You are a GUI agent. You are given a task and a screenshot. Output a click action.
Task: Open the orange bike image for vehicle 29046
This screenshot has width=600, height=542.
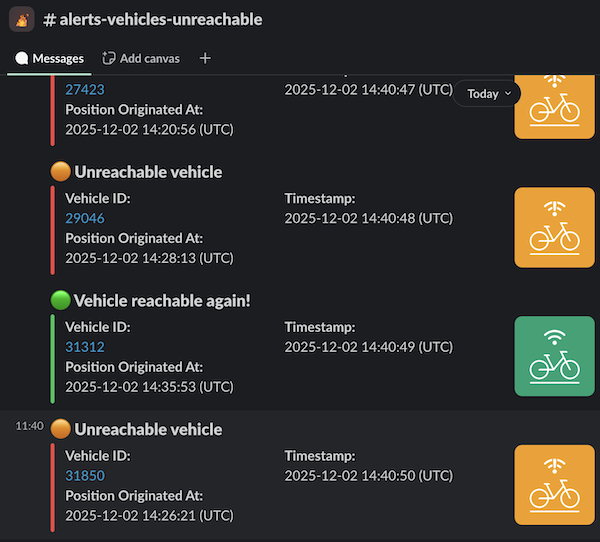pyautogui.click(x=554, y=227)
